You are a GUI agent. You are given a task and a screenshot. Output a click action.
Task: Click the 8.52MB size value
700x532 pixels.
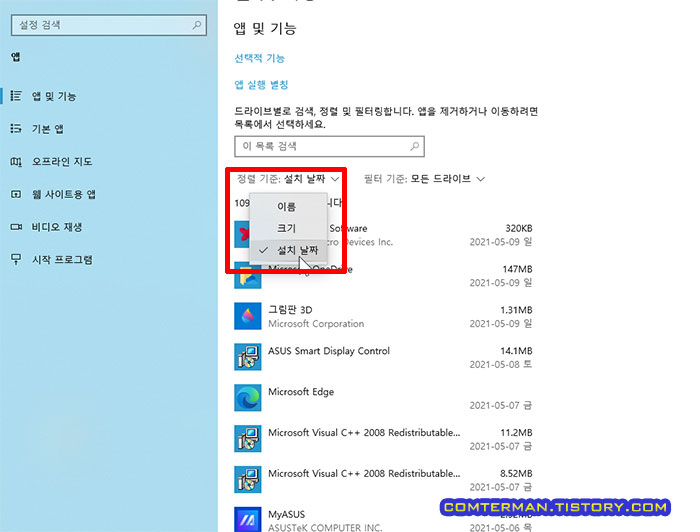517,474
